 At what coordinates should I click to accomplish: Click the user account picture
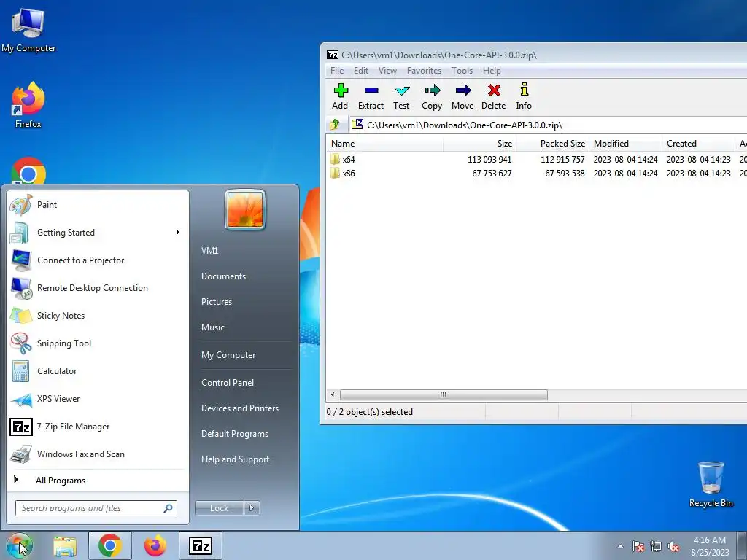245,209
